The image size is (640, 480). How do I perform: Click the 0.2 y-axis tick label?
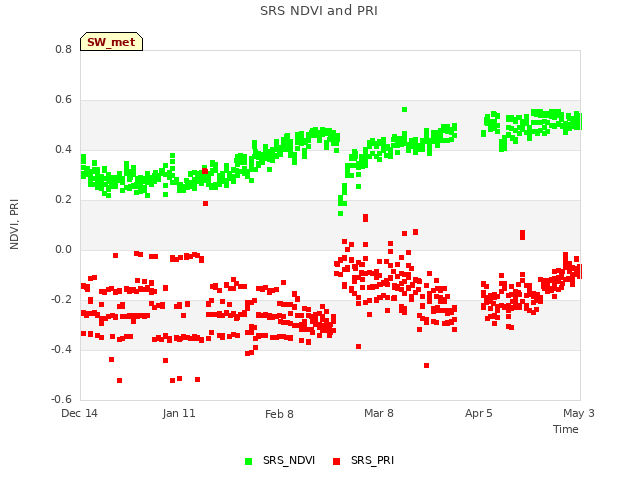tap(63, 200)
